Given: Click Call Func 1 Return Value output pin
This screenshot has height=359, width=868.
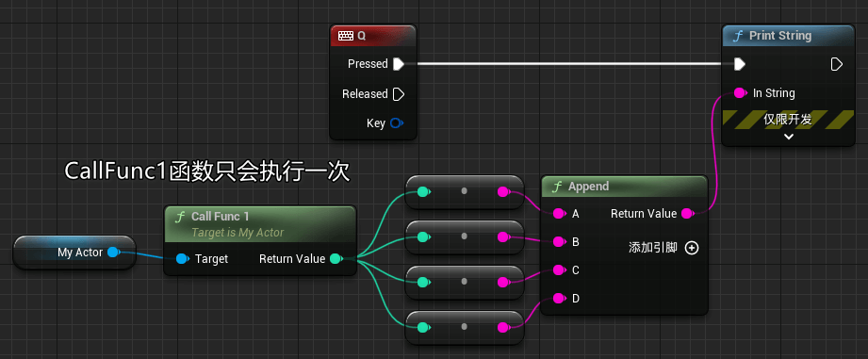Looking at the screenshot, I should 336,258.
